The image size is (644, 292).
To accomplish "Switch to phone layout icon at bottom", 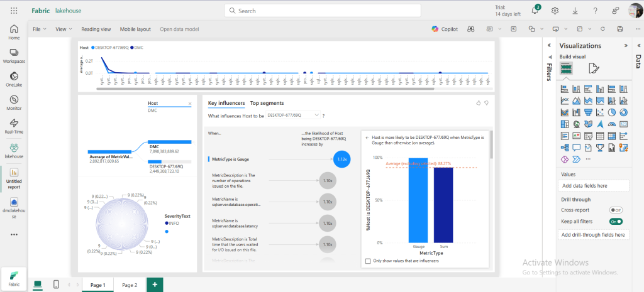I will [x=56, y=284].
